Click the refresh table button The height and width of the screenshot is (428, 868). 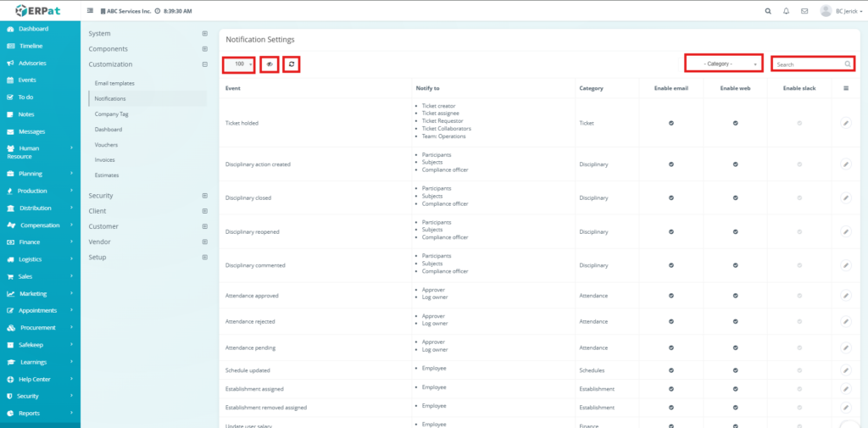point(292,64)
